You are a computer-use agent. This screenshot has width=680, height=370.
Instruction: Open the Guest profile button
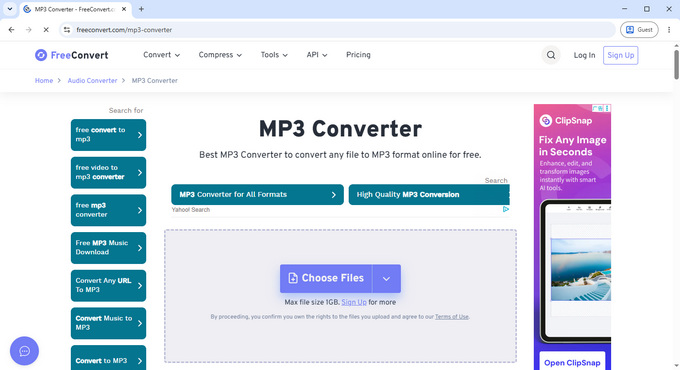639,29
